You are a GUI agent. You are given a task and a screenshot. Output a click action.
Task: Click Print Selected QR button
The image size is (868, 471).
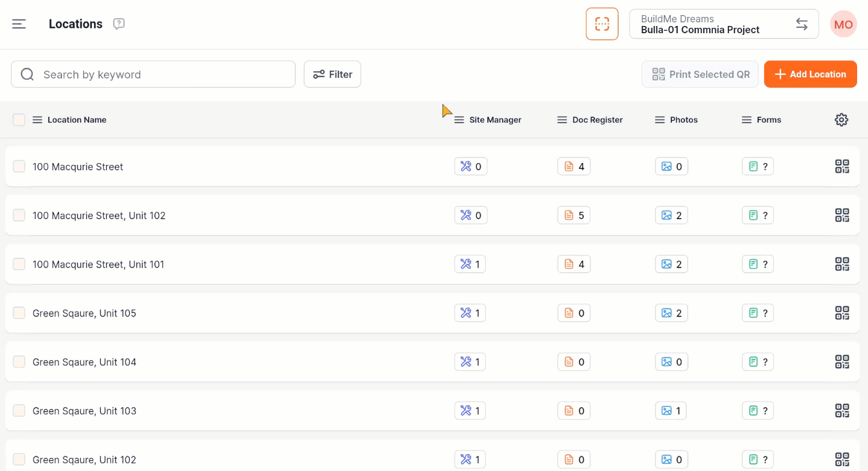pos(700,74)
